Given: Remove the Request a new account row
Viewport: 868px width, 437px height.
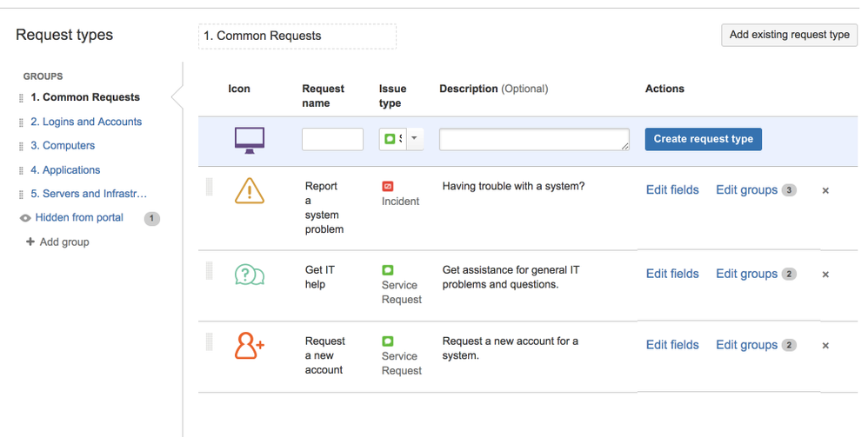Looking at the screenshot, I should pyautogui.click(x=825, y=346).
